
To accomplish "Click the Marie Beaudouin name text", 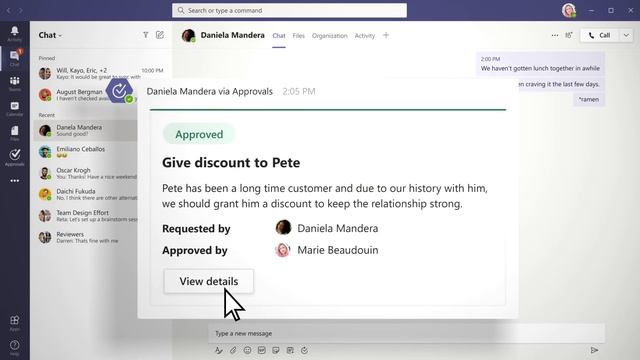I will pos(338,250).
